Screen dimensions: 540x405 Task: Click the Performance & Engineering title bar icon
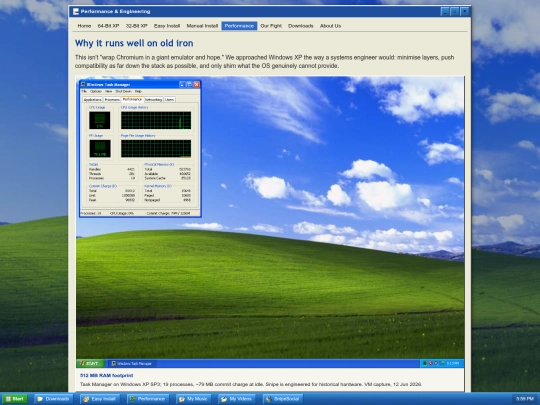pyautogui.click(x=76, y=12)
